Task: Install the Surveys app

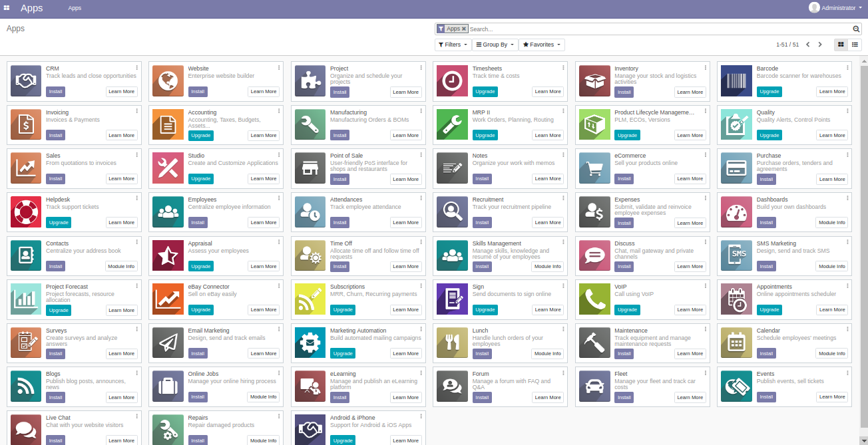Action: (55, 353)
